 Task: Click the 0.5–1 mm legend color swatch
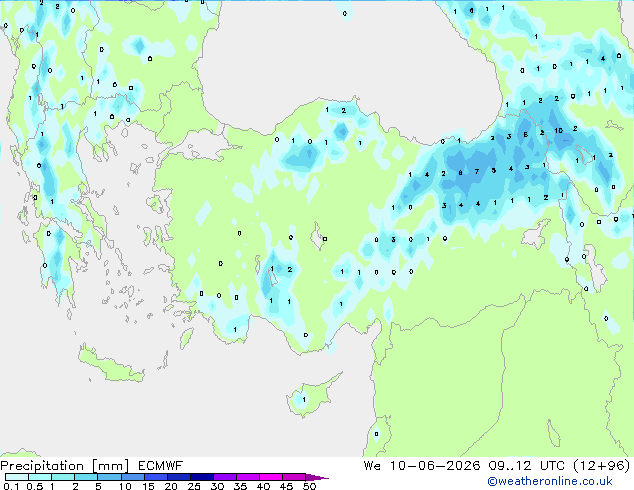tap(40, 477)
